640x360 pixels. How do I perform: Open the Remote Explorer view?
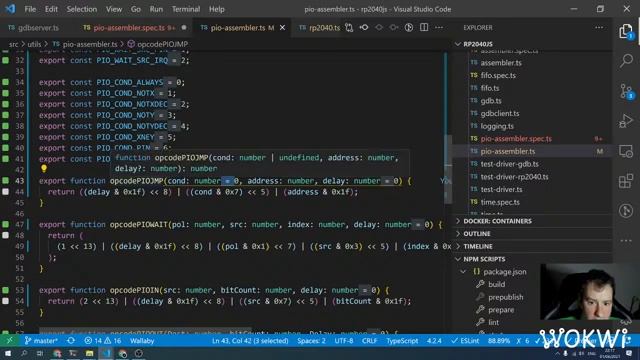pos(626,151)
